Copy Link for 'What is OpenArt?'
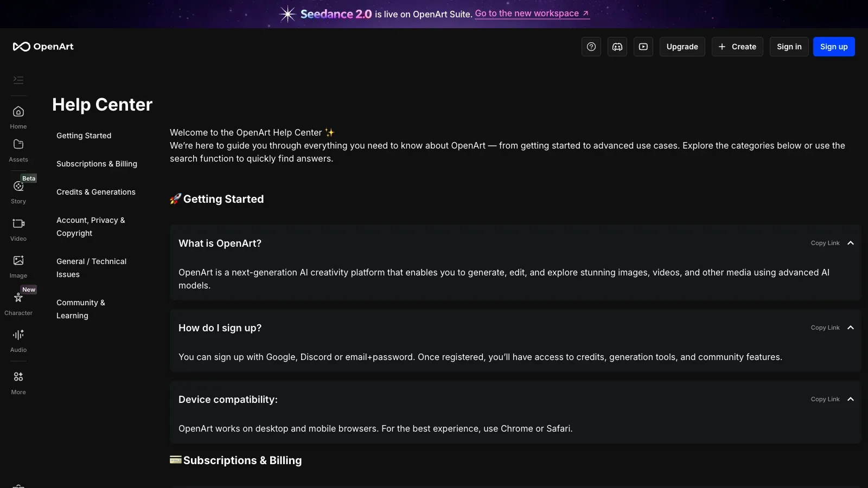Screen dimensions: 868x488 pos(825,243)
